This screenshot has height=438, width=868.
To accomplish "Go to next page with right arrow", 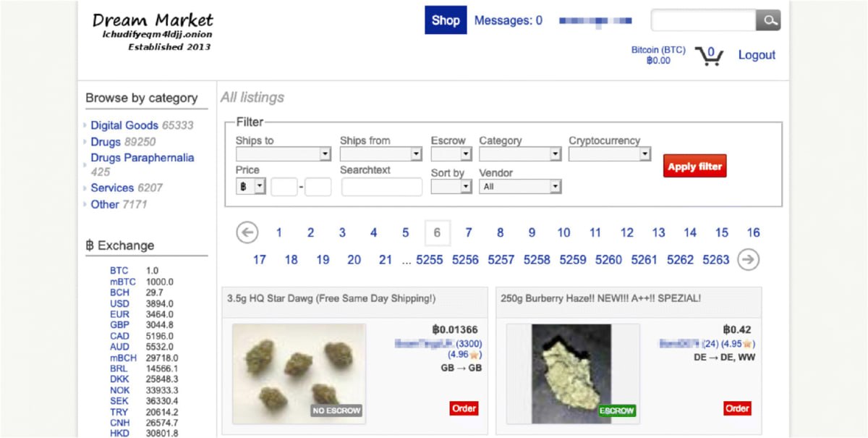I will coord(749,259).
